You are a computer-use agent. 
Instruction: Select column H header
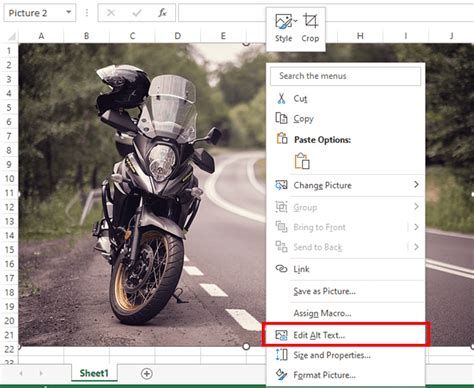coord(360,36)
